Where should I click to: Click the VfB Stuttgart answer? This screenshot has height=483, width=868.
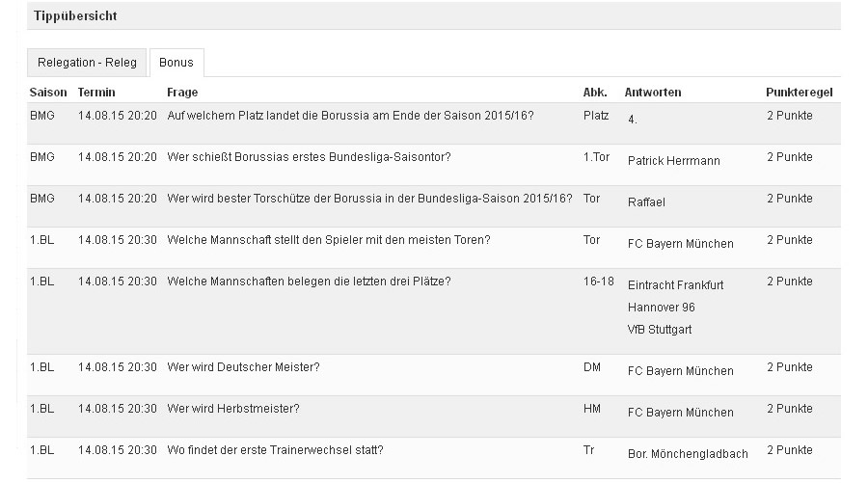pyautogui.click(x=660, y=330)
